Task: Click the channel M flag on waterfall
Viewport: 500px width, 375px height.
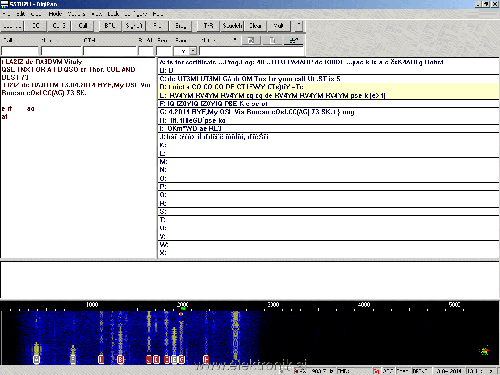Action: (x=37, y=359)
